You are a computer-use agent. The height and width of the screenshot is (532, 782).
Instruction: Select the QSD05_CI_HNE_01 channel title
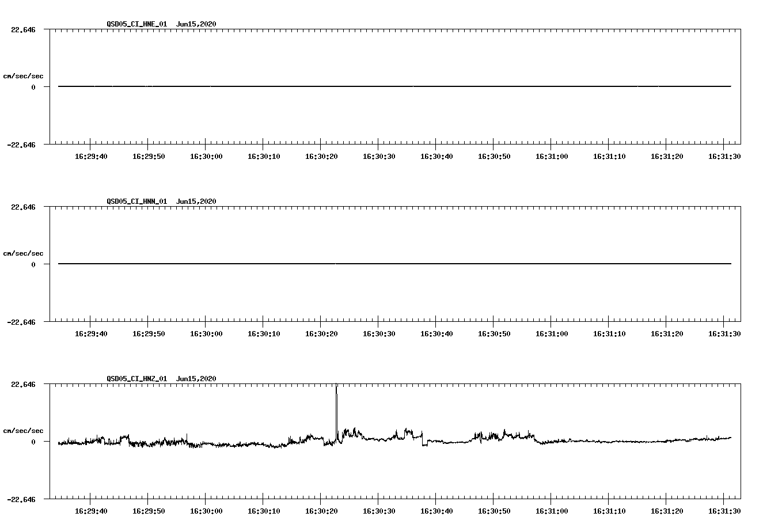[137, 24]
